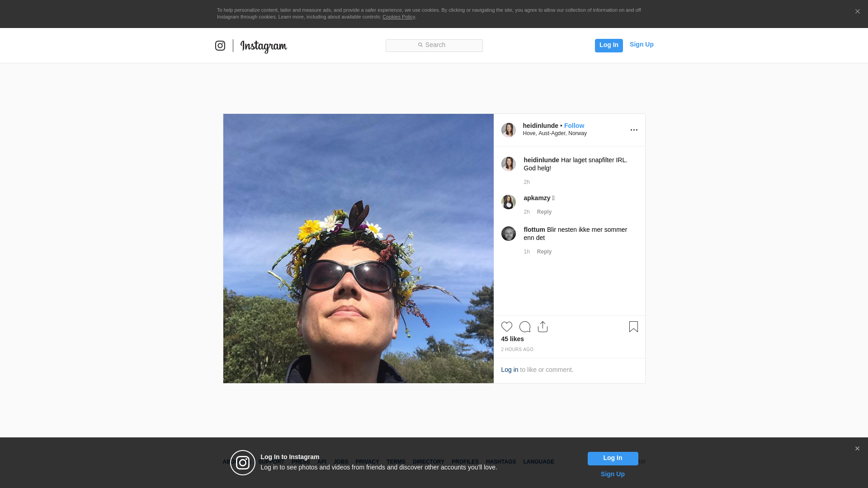Open the Cookies Policy link

pos(398,17)
